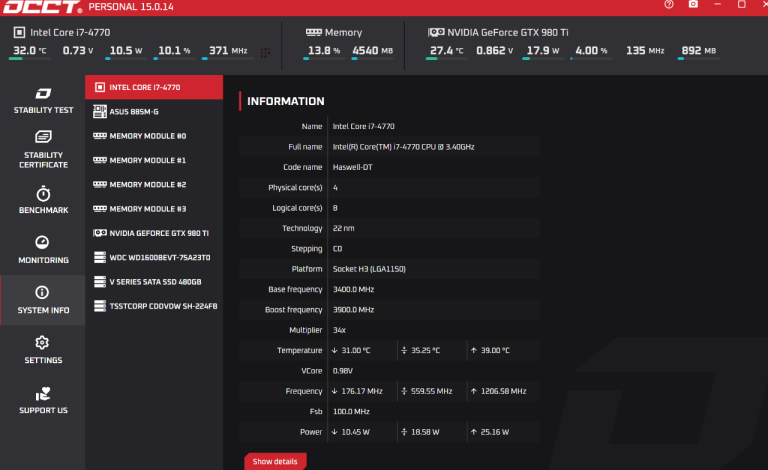Select Intel Core i7-4770 device entry

tap(153, 87)
